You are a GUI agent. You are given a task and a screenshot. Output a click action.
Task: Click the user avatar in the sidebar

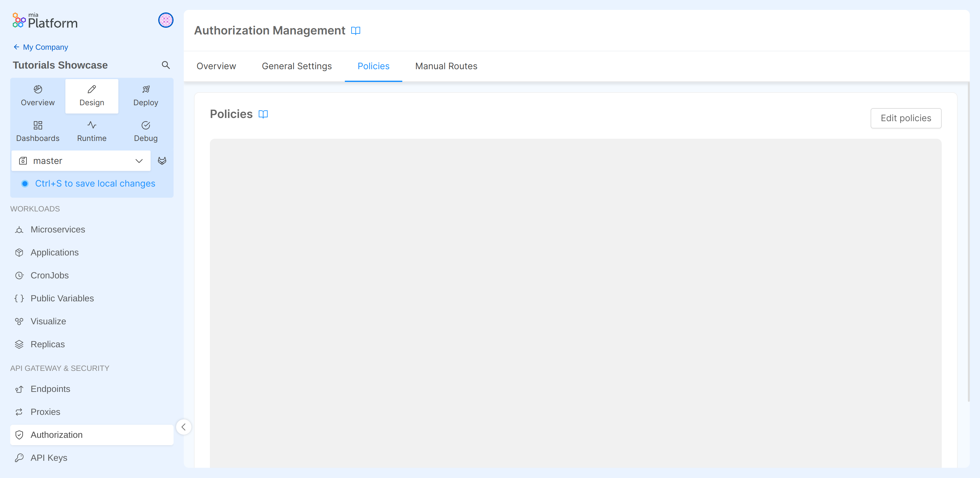166,20
